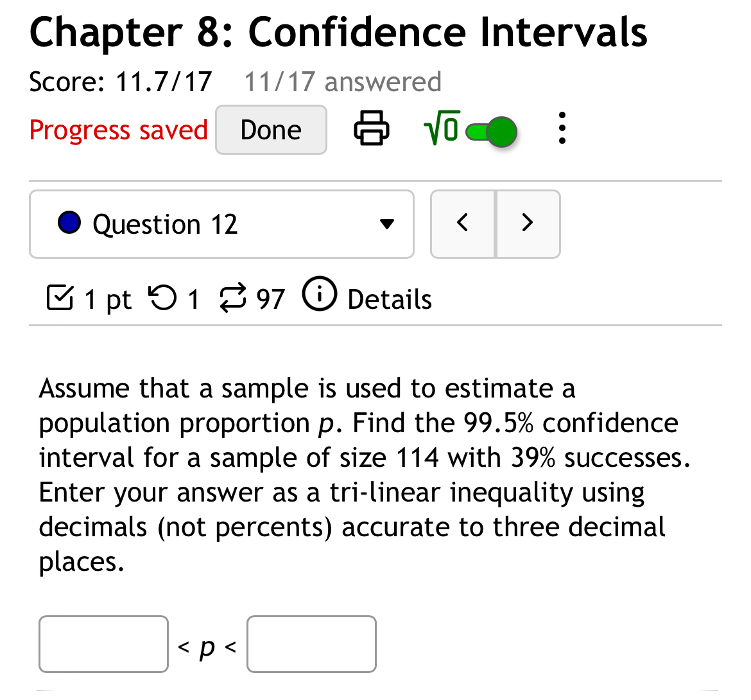The image size is (751, 700).
Task: Click the printer icon to print the quiz
Action: [x=371, y=128]
